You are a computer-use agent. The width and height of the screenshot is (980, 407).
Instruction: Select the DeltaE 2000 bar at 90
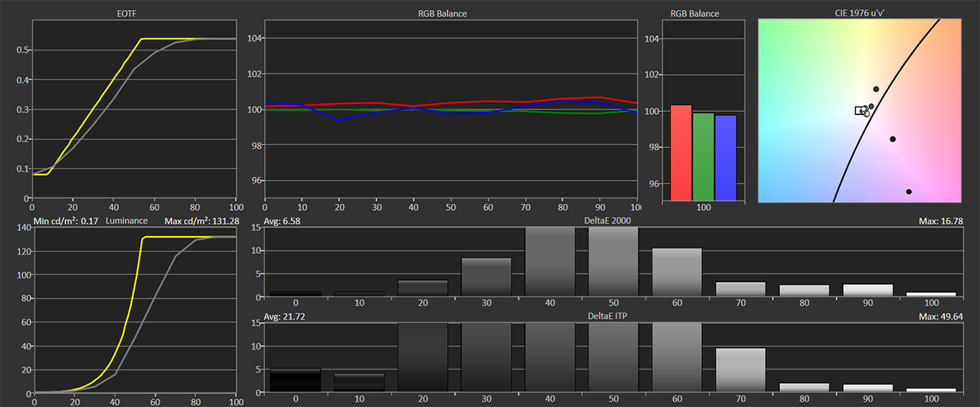click(867, 290)
